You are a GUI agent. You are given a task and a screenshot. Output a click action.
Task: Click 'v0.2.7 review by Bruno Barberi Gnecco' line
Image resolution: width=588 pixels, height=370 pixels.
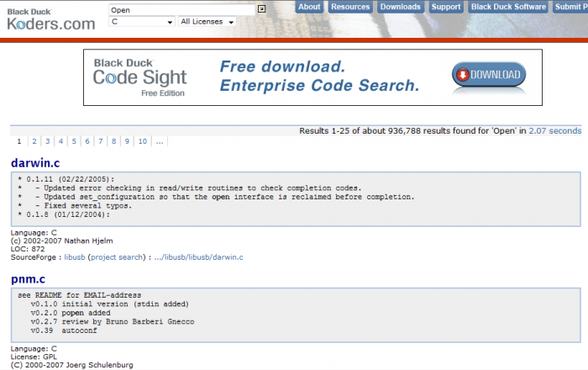click(113, 322)
